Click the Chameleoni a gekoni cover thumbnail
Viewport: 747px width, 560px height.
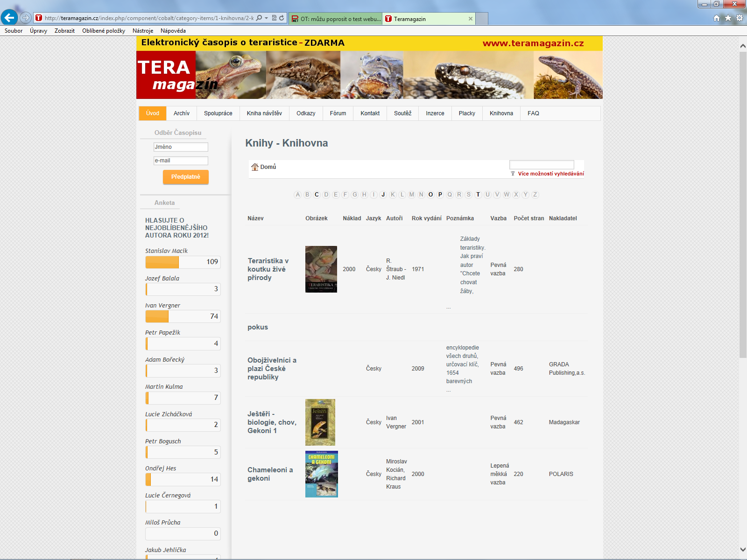click(x=322, y=474)
